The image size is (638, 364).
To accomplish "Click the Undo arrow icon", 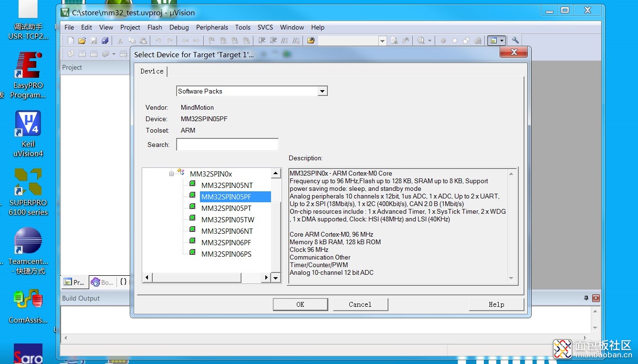I will tap(158, 41).
